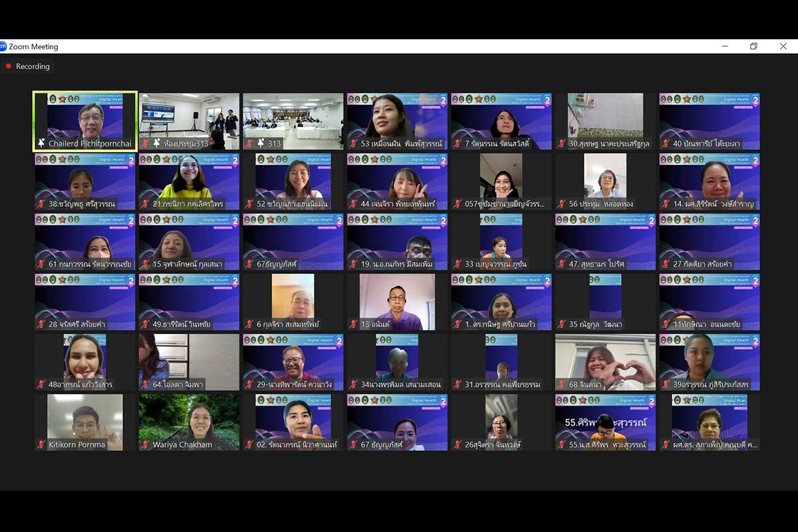Restore down the Zoom Meeting window
Screen dimensions: 798x532
753,47
